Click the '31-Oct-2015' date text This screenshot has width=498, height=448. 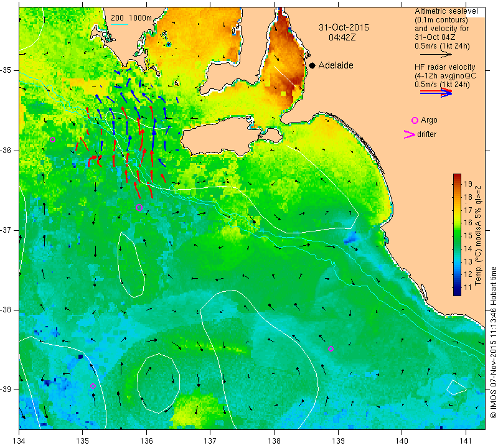[344, 27]
